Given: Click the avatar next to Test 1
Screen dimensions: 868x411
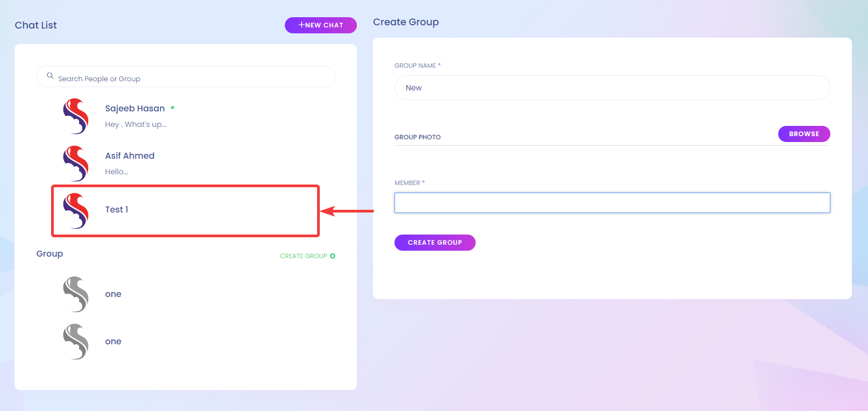Looking at the screenshot, I should [x=76, y=211].
